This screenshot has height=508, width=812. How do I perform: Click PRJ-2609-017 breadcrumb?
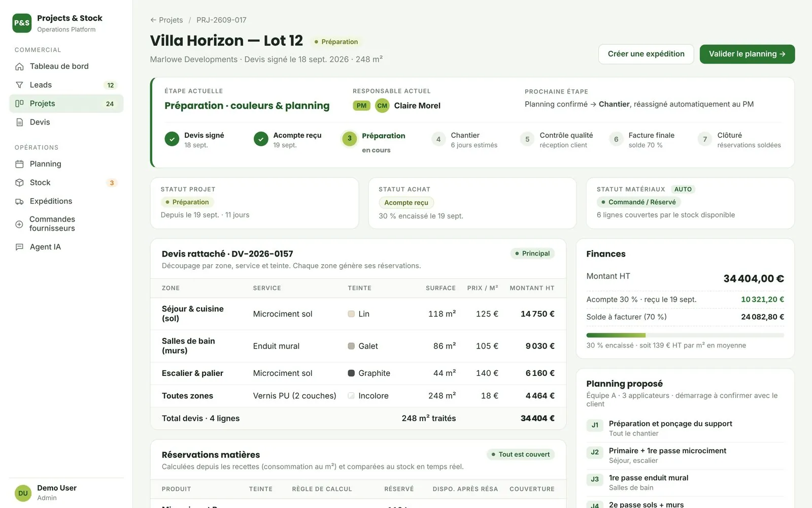pos(221,20)
